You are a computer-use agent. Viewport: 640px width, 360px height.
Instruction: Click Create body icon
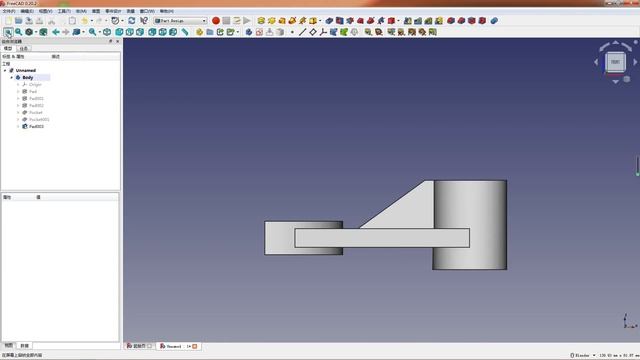point(249,32)
